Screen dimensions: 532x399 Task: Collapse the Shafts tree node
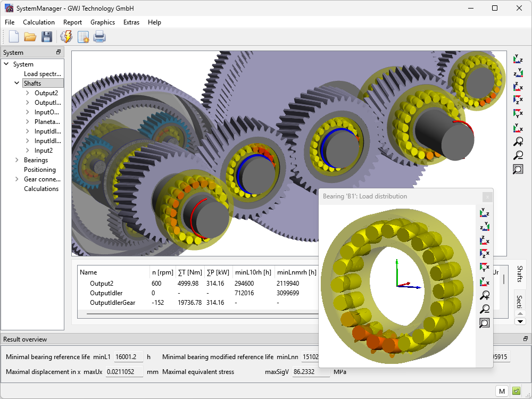coord(17,84)
